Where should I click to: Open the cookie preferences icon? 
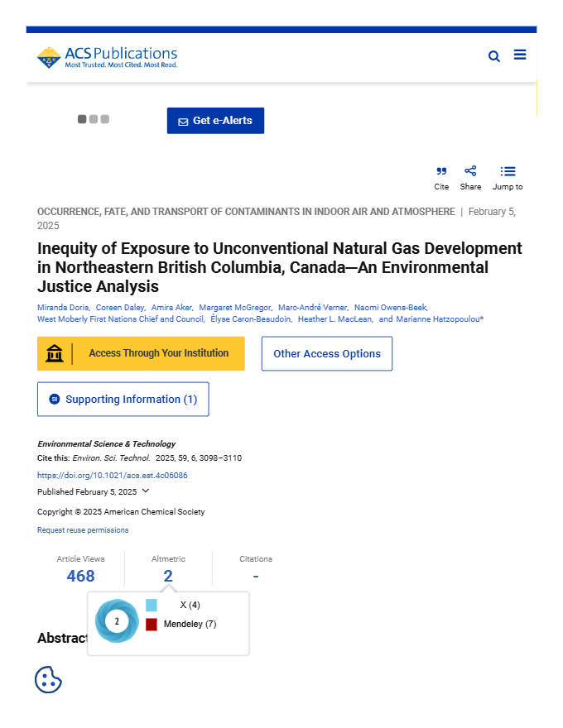(x=48, y=680)
